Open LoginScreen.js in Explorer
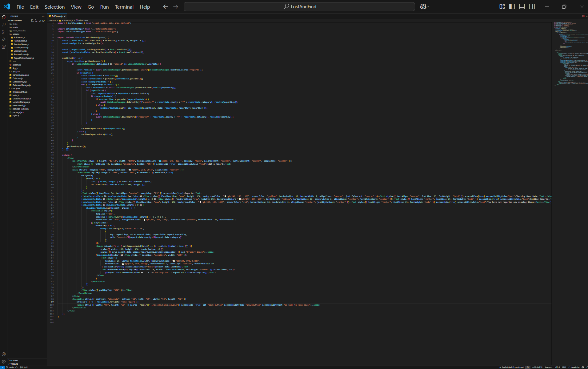Screen dimensions: 588x369 coord(20,51)
